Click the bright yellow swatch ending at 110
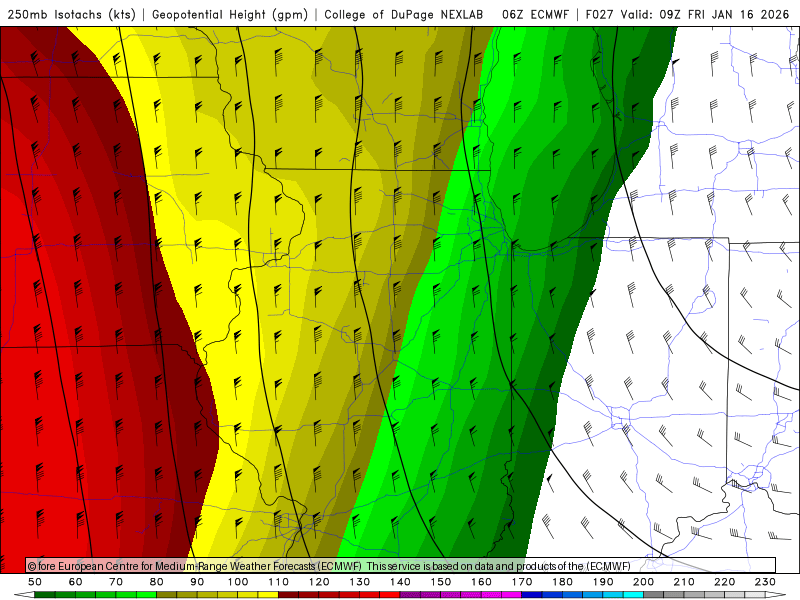 click(x=268, y=595)
